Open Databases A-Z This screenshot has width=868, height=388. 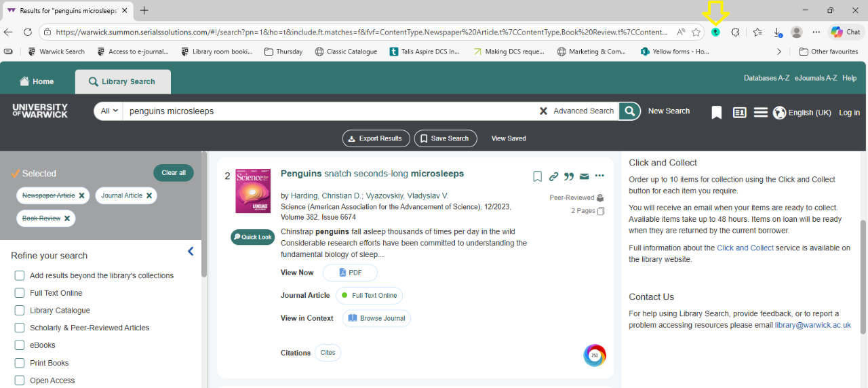[766, 78]
